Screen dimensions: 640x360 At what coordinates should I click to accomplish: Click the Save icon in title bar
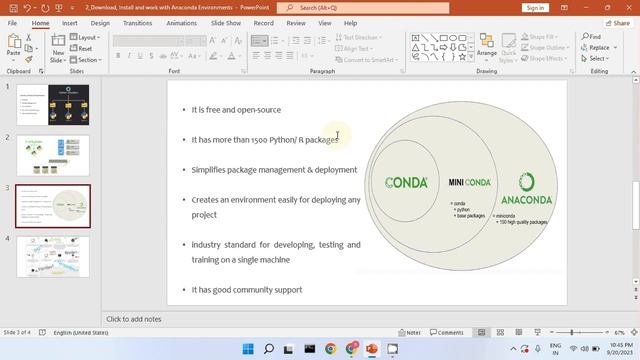tap(13, 8)
